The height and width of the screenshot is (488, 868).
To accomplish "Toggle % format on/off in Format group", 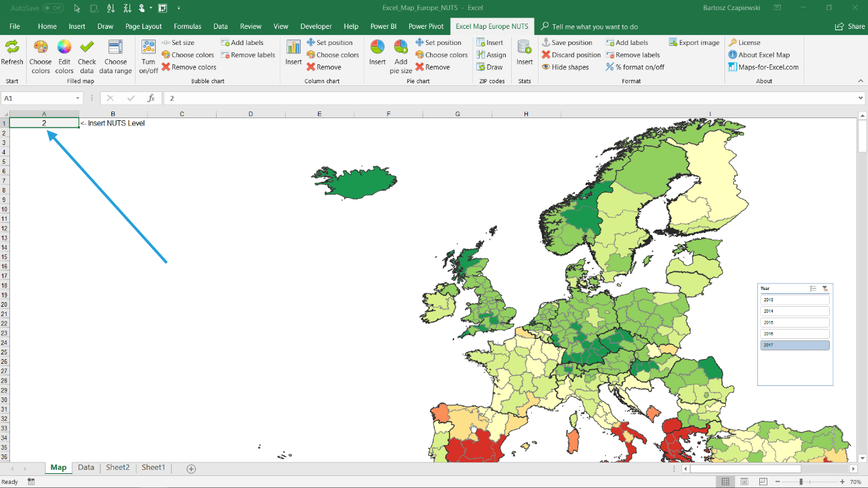I will pyautogui.click(x=634, y=66).
